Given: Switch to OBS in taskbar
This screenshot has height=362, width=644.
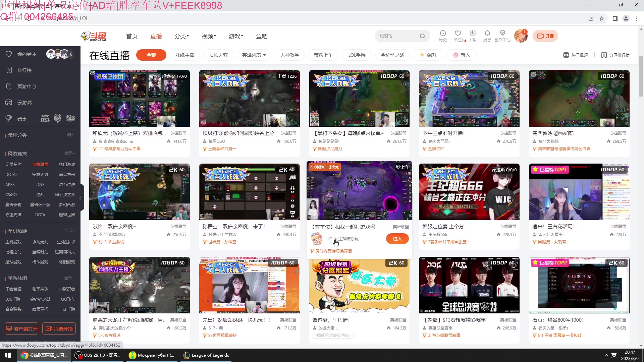Looking at the screenshot, I should 98,355.
